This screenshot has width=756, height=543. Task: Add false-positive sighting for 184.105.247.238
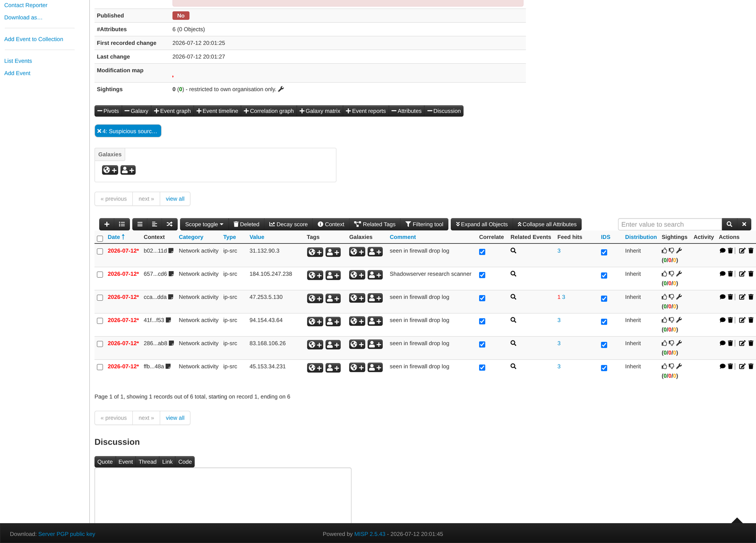click(x=671, y=274)
